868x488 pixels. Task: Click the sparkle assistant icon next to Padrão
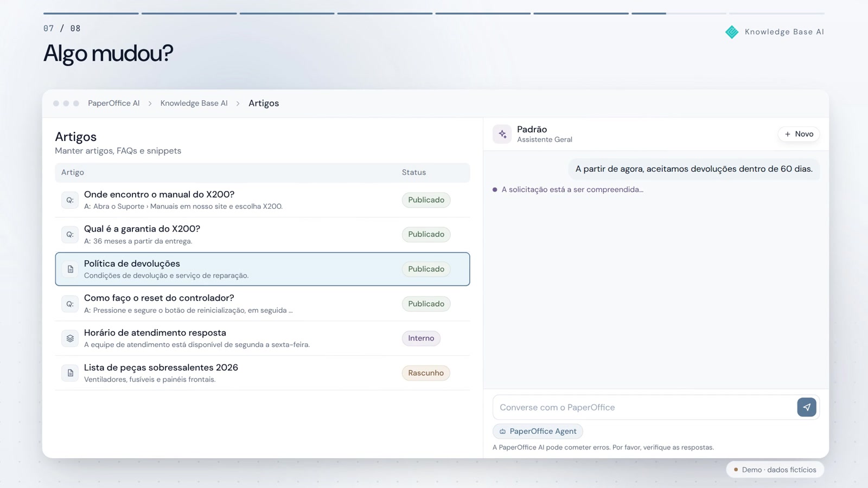tap(502, 134)
